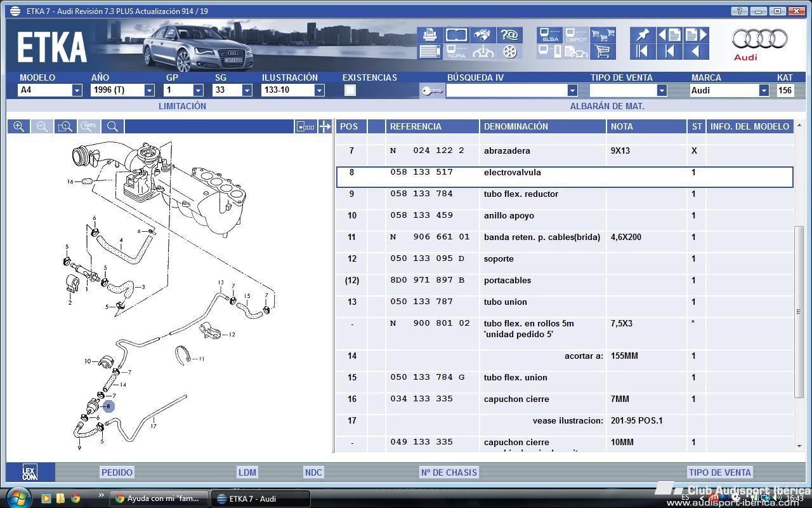
Task: Expand the SG 33 dropdown
Action: (247, 90)
